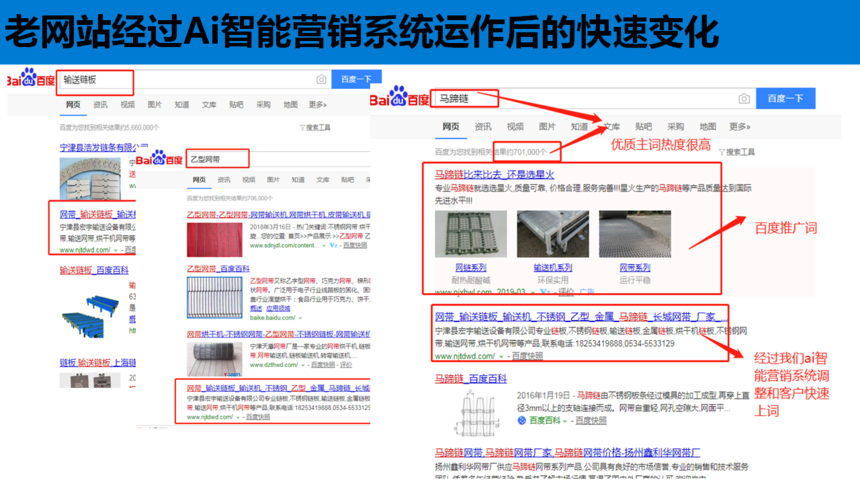This screenshot has height=484, width=860.
Task: Click chain plate thumbnail under 宁津县浩发链条
Action: (x=90, y=179)
